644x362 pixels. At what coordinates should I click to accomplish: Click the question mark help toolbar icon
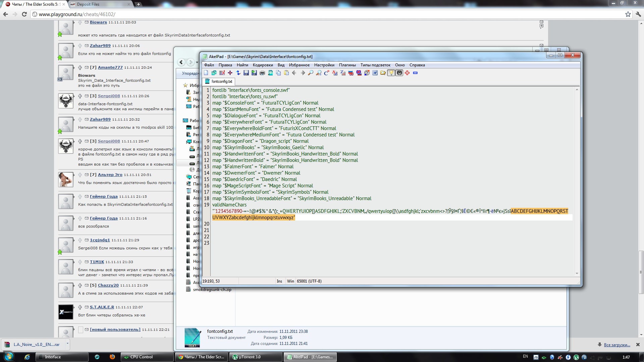point(367,73)
